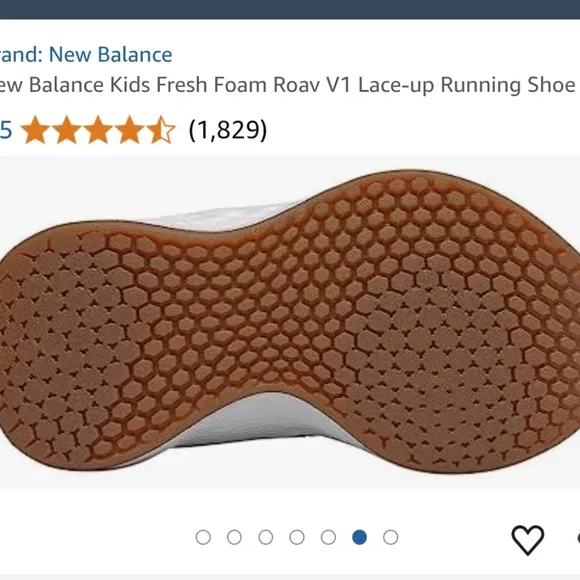Click the filled blue sixth carousel dot
This screenshot has height=580, width=580.
(x=360, y=537)
